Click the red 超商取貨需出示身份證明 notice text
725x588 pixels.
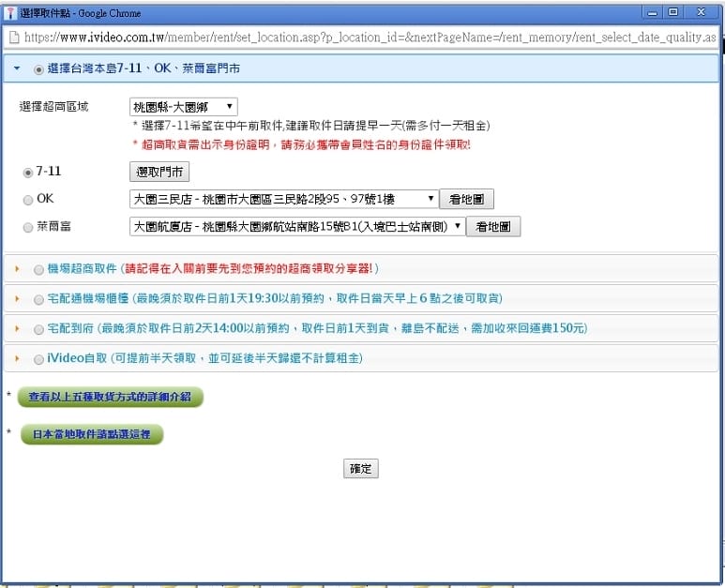301,144
